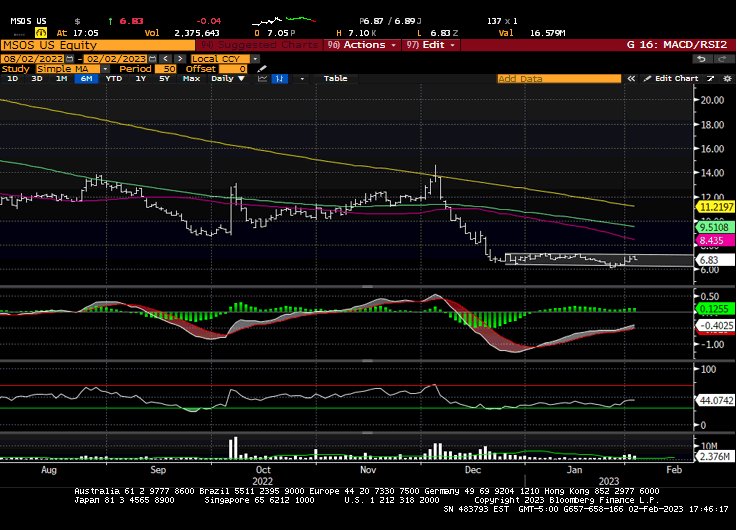736x530 pixels.
Task: Click the yellow 11.2197 moving average label
Action: pos(715,207)
